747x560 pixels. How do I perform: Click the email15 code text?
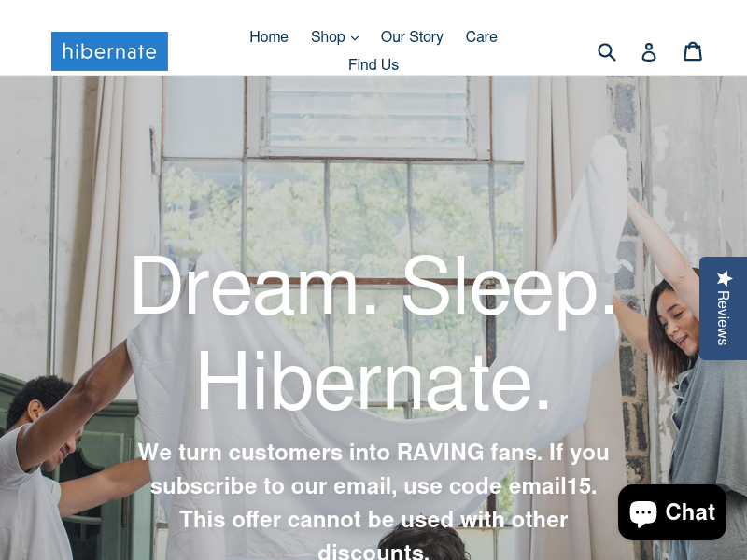[x=553, y=486]
